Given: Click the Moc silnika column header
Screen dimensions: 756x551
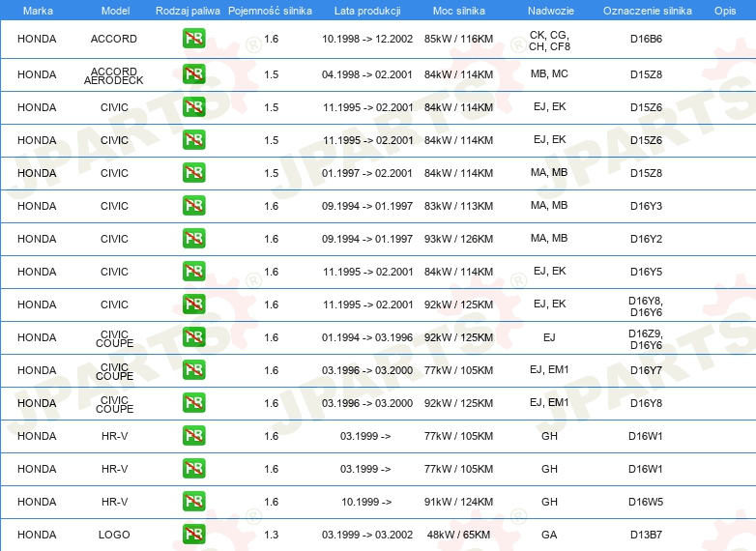Looking at the screenshot, I should pos(459,11).
